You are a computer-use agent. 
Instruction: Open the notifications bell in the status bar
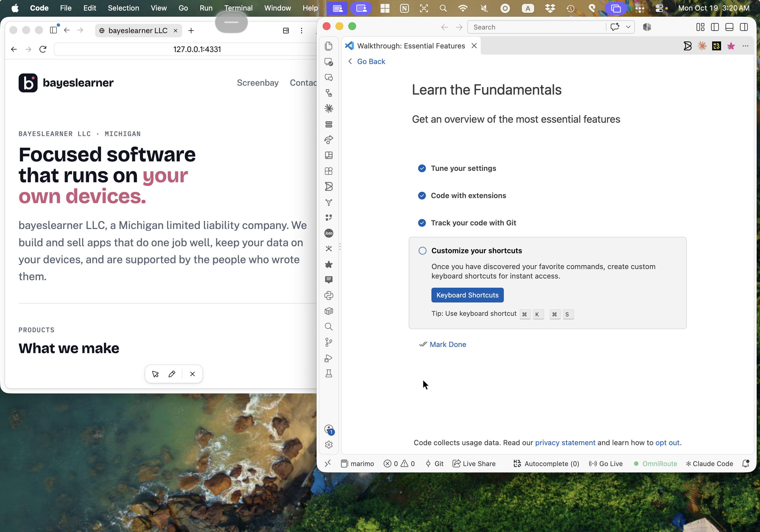pyautogui.click(x=746, y=464)
